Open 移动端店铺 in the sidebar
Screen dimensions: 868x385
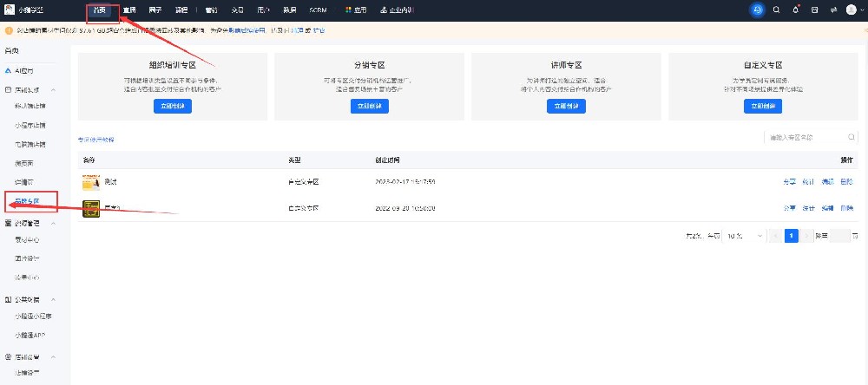[x=30, y=105]
